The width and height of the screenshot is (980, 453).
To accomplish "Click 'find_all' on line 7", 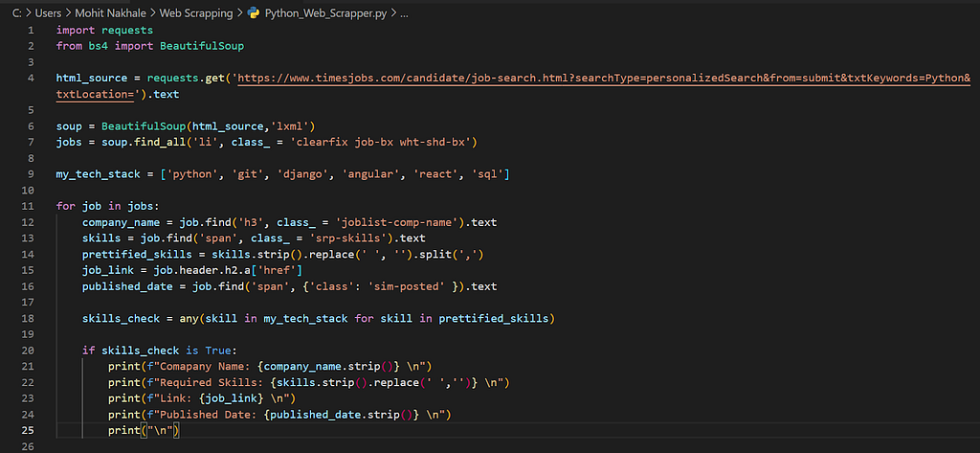I will [x=161, y=143].
